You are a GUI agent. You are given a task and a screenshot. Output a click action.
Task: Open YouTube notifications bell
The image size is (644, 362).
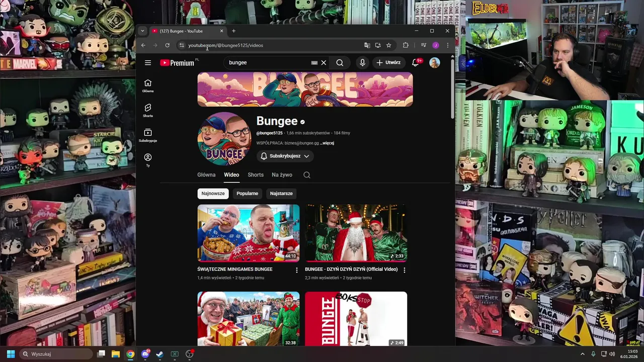coord(416,63)
